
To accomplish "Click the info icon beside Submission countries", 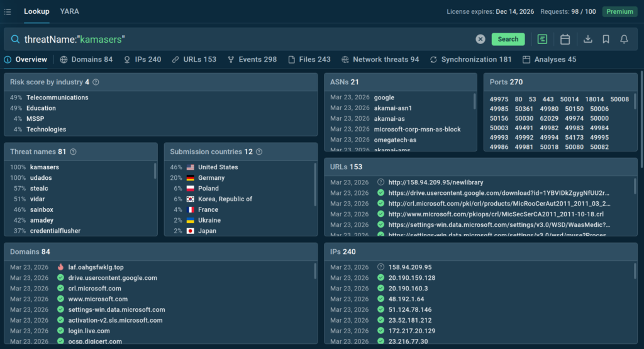I will pos(260,152).
